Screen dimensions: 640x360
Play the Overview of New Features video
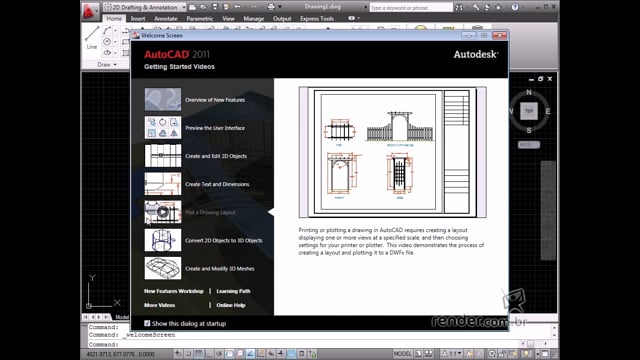162,99
